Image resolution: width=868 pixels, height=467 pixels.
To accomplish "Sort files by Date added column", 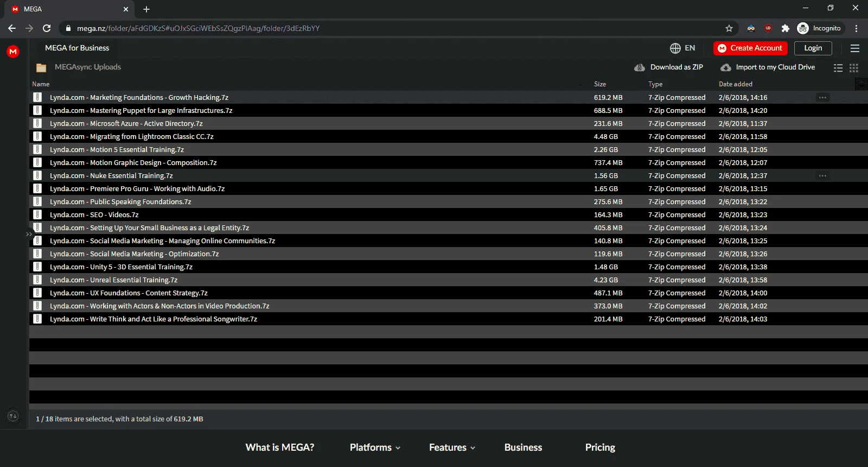I will point(736,84).
